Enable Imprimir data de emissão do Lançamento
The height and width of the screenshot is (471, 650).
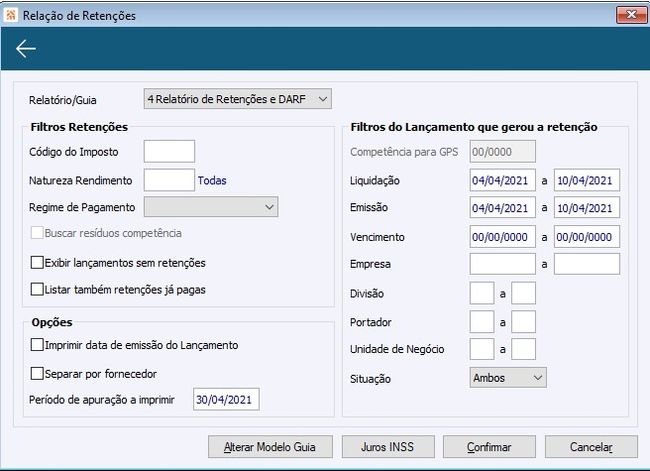click(x=37, y=345)
